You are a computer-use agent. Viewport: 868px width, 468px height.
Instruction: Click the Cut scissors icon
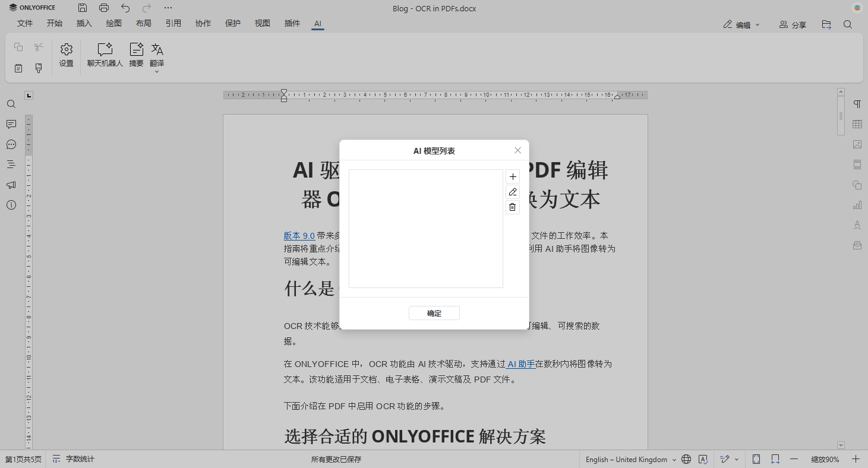tap(39, 47)
